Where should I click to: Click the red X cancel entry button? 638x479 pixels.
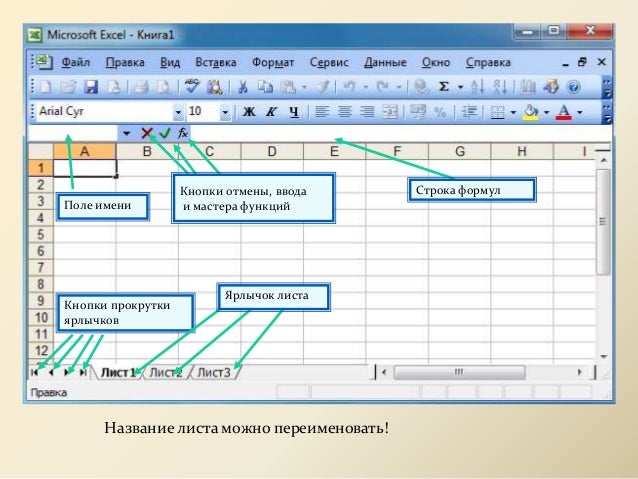(x=147, y=133)
